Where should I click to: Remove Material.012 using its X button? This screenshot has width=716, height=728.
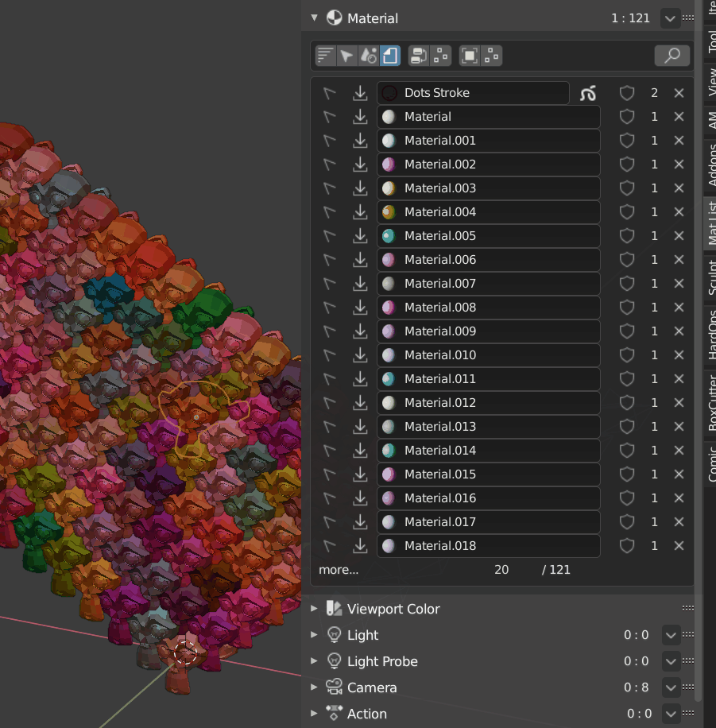679,402
